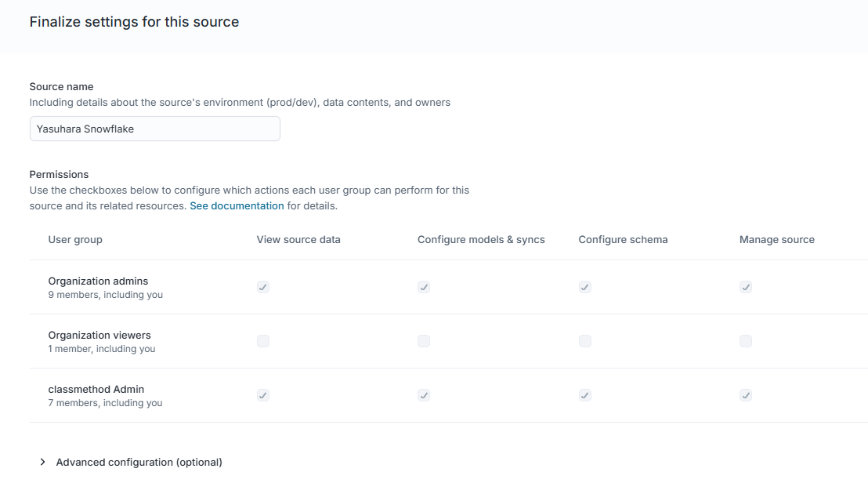Click the Source name input field

[x=155, y=129]
